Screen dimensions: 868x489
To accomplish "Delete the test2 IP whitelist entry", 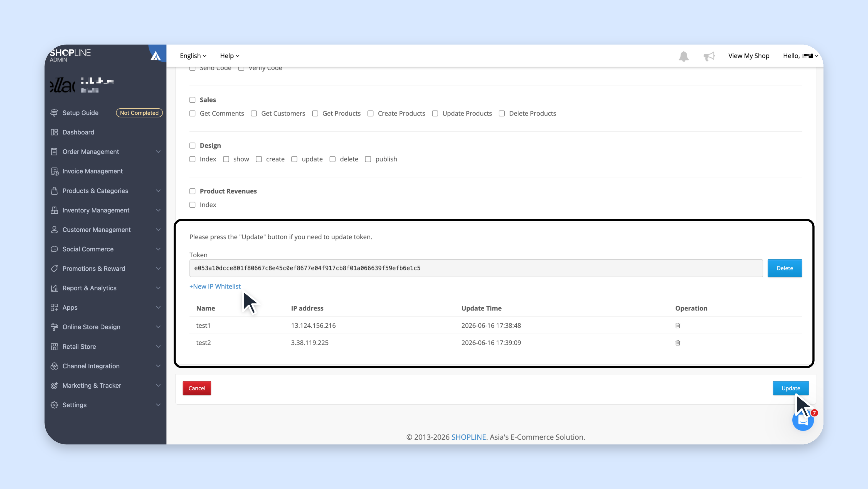I will click(x=678, y=343).
